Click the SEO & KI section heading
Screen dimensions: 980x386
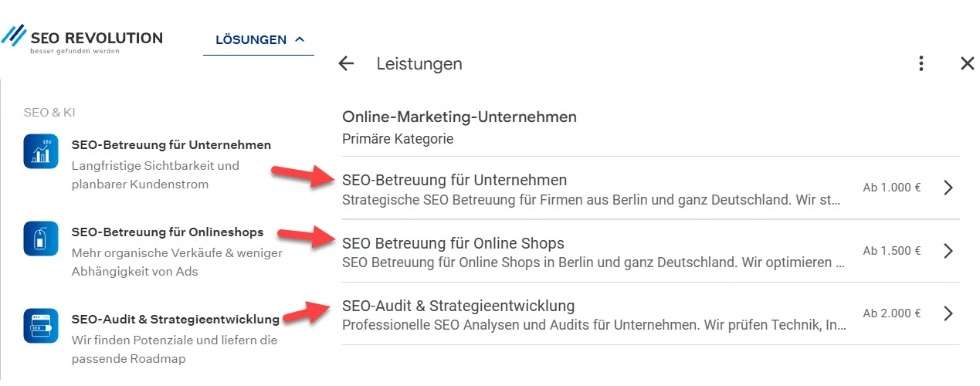tap(49, 113)
